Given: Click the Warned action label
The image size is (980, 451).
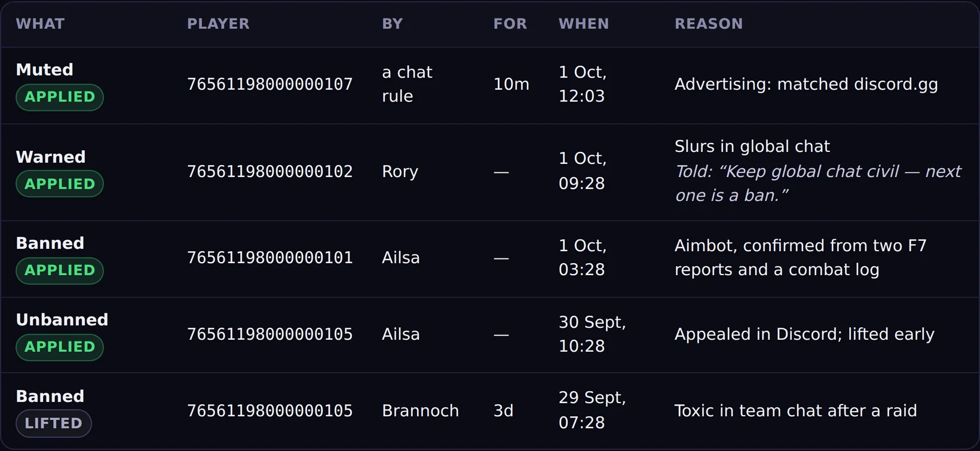Looking at the screenshot, I should click(51, 157).
